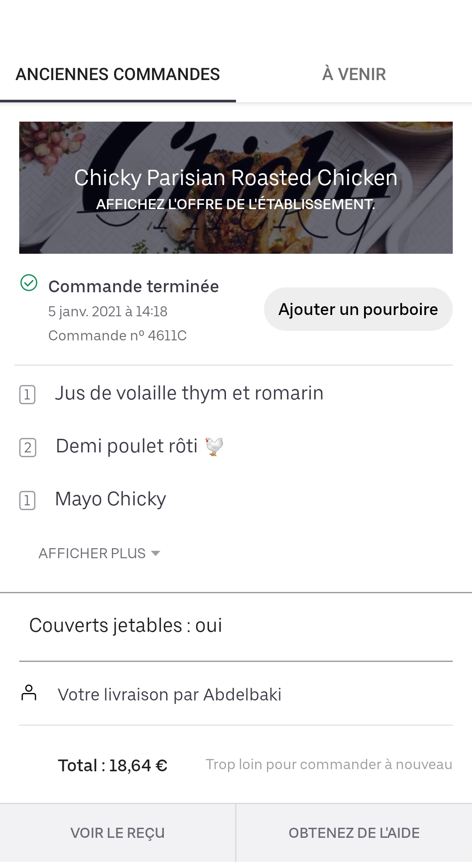Select the Mayo Chicky item text
Screen dimensions: 472x868
[111, 499]
